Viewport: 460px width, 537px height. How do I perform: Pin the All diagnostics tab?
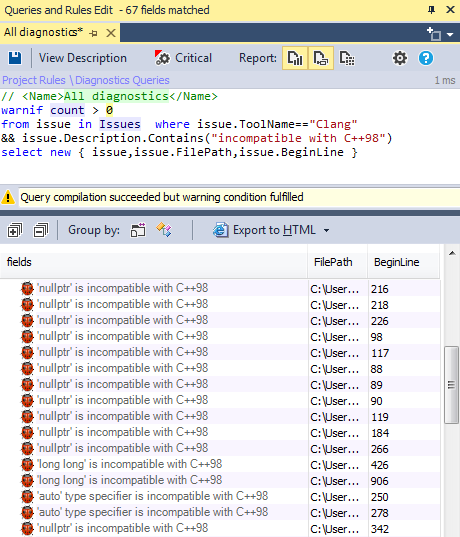[x=93, y=33]
